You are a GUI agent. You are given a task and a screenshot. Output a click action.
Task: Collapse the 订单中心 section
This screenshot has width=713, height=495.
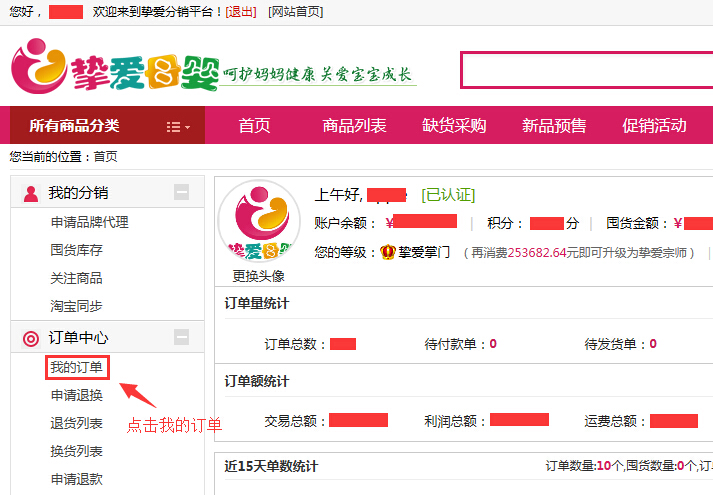pyautogui.click(x=181, y=338)
